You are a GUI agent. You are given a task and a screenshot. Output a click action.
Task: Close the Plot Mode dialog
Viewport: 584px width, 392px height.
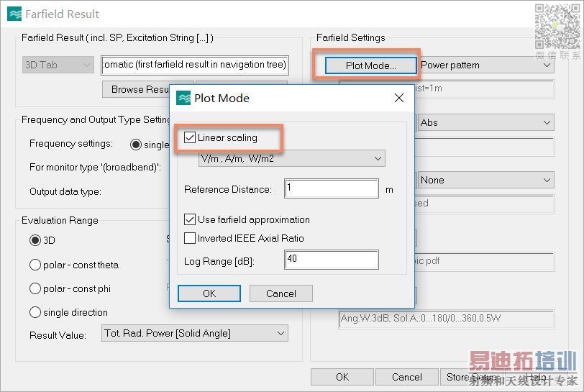point(399,98)
